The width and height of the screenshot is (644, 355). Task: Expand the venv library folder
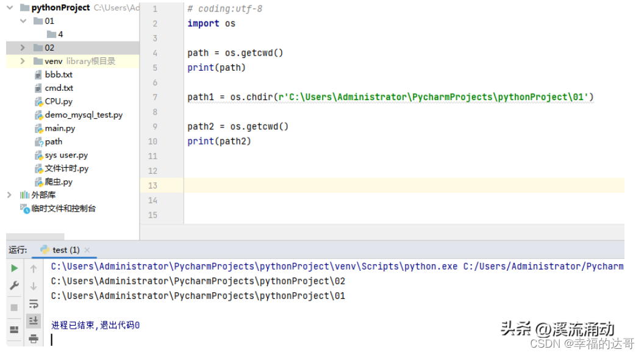23,61
